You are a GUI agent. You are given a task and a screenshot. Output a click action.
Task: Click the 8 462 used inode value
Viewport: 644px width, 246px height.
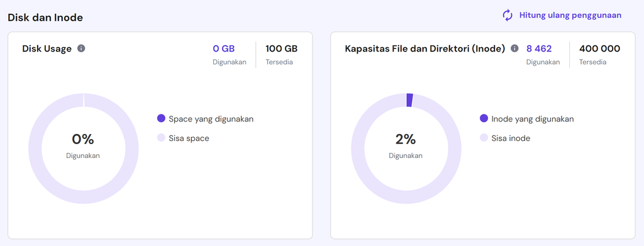point(539,48)
